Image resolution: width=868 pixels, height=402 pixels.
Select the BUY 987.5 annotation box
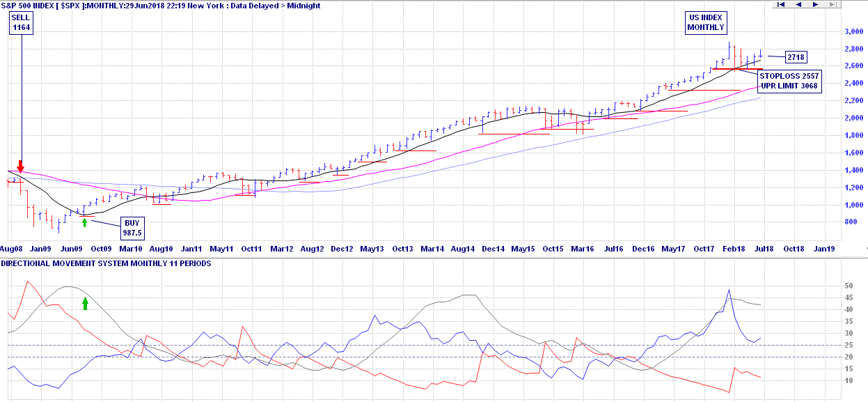click(132, 228)
